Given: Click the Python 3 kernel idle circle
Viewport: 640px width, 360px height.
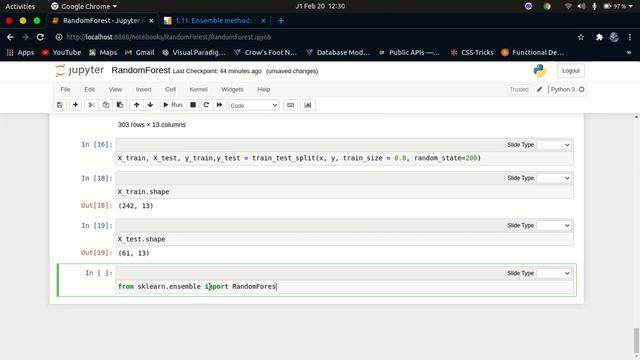Looking at the screenshot, I should pos(582,89).
